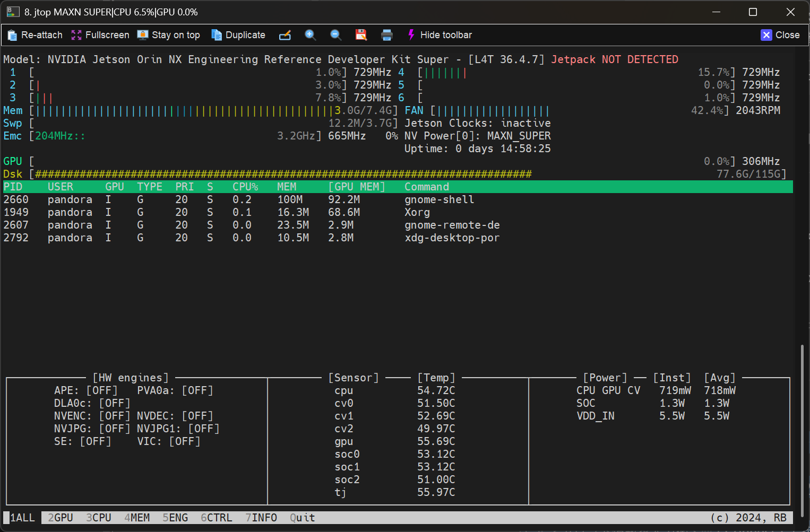Click the disk usage value "77.6G/115G"
This screenshot has height=532, width=810.
point(748,174)
